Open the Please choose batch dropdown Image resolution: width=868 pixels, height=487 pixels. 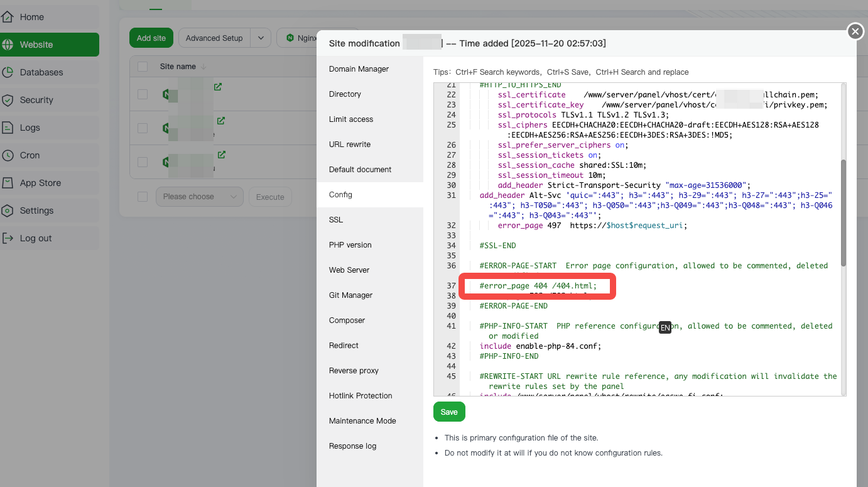pyautogui.click(x=200, y=197)
